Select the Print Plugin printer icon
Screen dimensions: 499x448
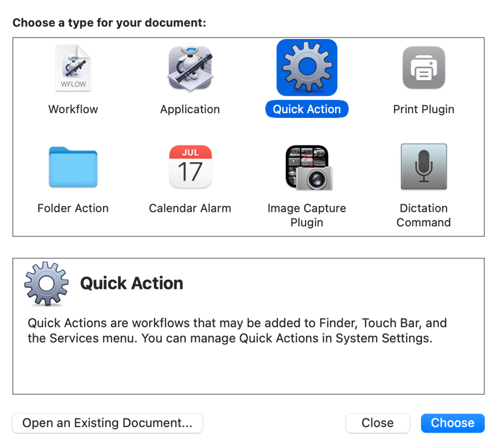tap(424, 67)
